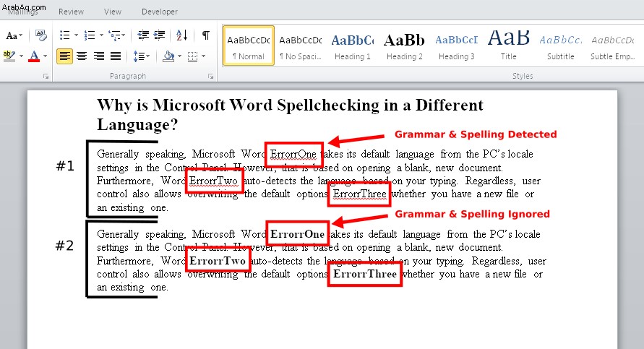The height and width of the screenshot is (349, 644).
Task: Click the Shading paint bucket icon
Action: tap(168, 56)
